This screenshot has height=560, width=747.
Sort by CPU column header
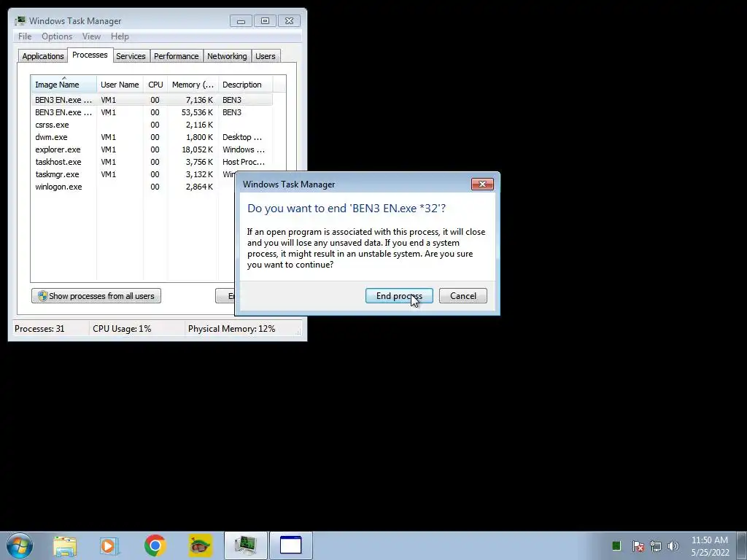pyautogui.click(x=155, y=85)
